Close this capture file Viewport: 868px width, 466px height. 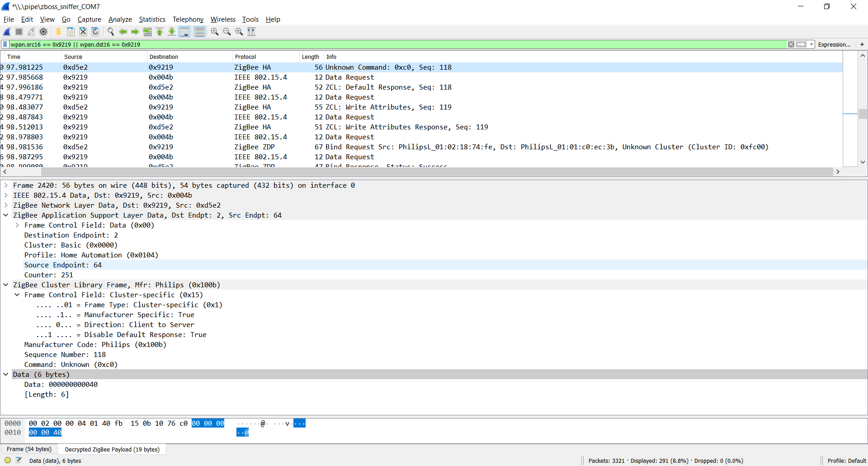click(x=83, y=32)
